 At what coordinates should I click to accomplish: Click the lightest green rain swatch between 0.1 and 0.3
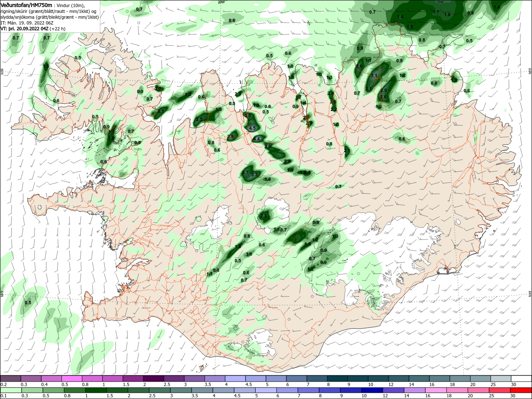(11, 390)
